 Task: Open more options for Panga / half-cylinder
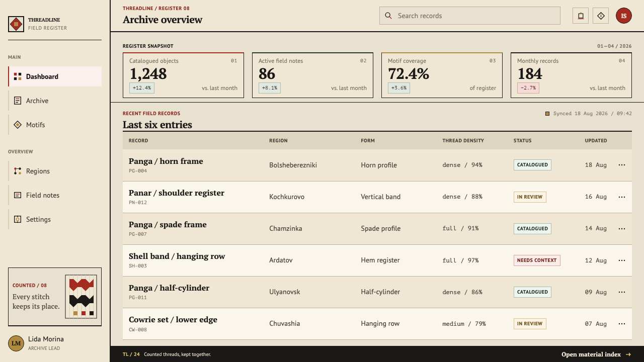click(x=622, y=292)
